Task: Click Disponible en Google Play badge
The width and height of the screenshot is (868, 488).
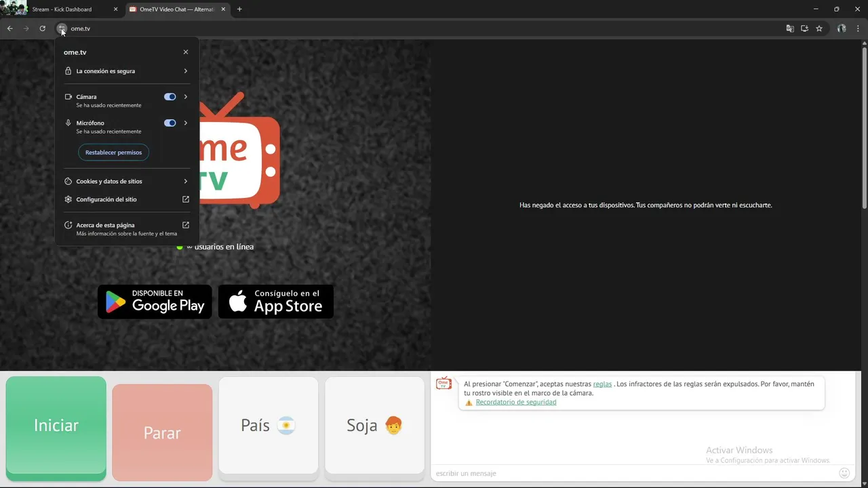Action: (x=155, y=302)
